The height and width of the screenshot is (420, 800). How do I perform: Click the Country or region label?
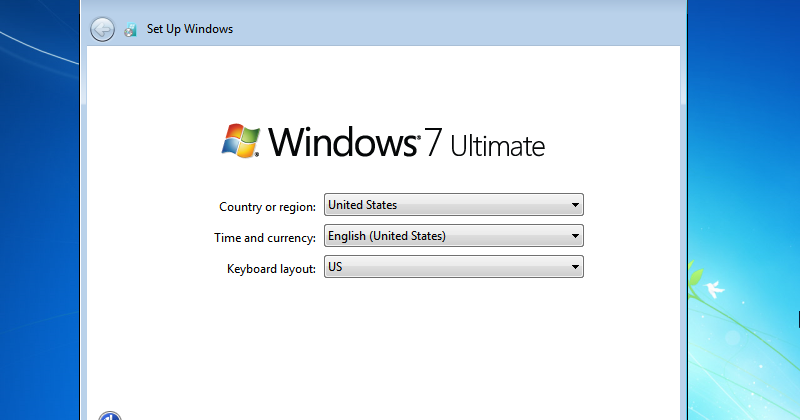(267, 207)
